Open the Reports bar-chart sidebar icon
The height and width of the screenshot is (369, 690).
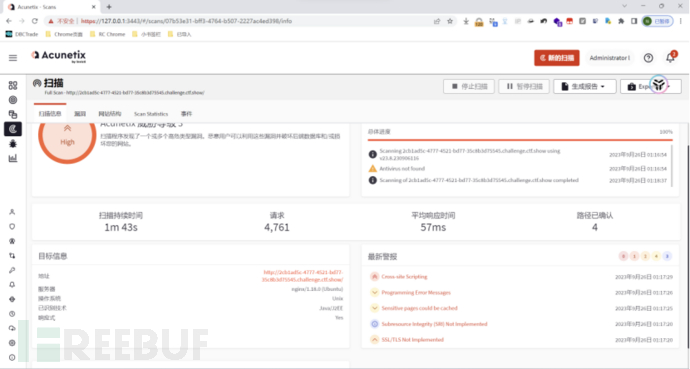click(13, 158)
